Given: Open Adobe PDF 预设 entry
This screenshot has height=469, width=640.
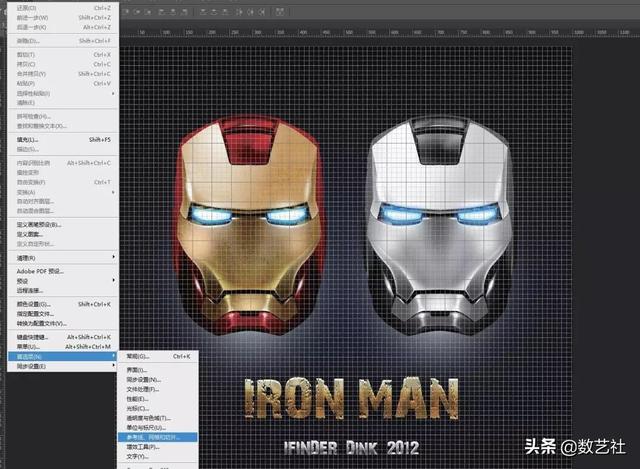Looking at the screenshot, I should pos(63,271).
